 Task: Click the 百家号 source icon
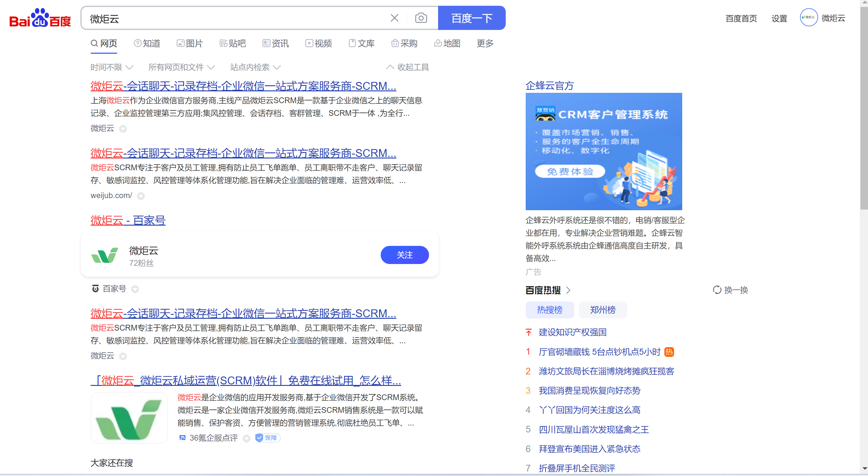click(x=95, y=289)
